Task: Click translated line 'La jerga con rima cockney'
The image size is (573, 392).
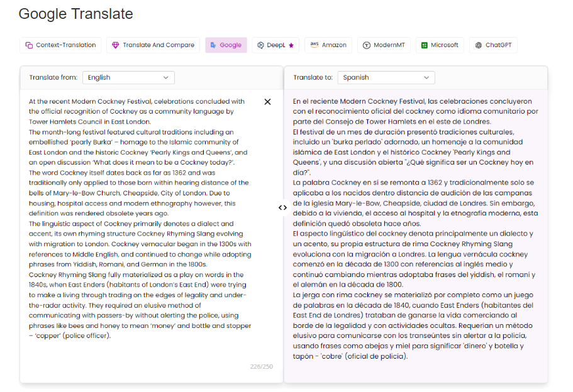Action: pos(413,295)
